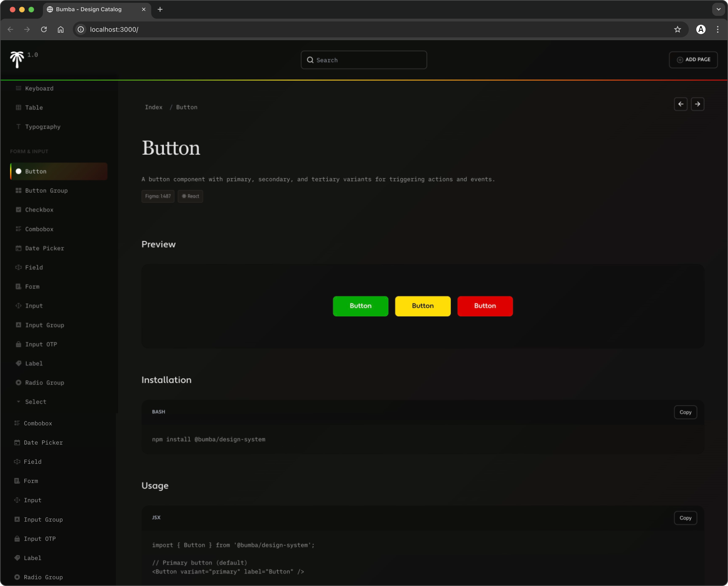This screenshot has width=728, height=586.
Task: Open the Select sidebar item
Action: 35,402
